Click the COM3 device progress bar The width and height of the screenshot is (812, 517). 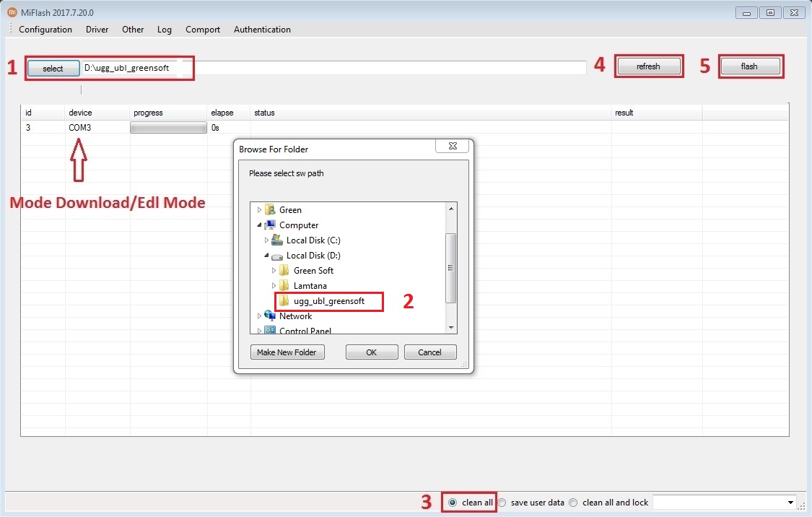[x=168, y=127]
